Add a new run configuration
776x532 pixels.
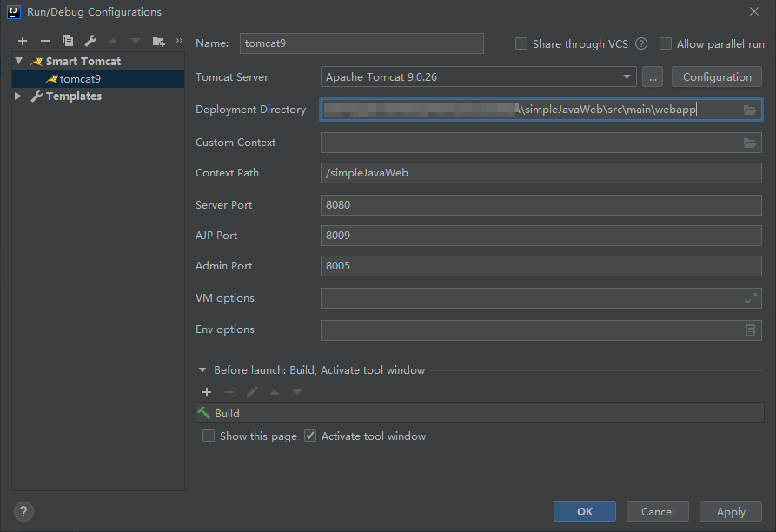click(22, 40)
